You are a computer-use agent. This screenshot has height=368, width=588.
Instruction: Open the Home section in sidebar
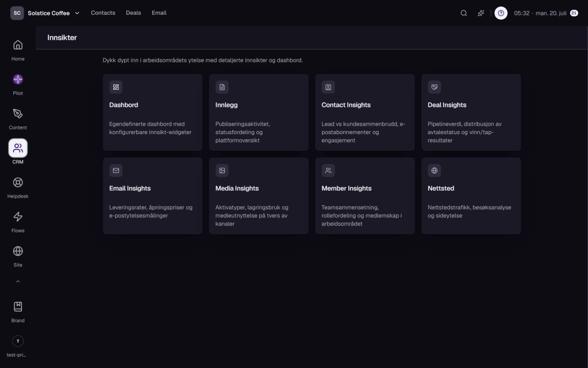click(18, 45)
